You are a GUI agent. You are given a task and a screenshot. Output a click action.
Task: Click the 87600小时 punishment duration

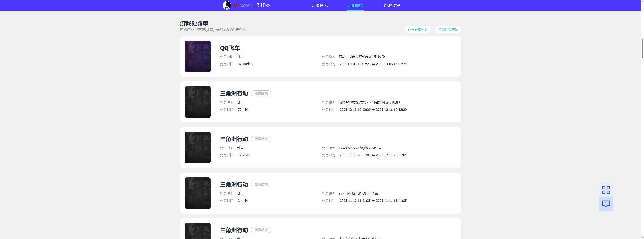[x=245, y=64]
